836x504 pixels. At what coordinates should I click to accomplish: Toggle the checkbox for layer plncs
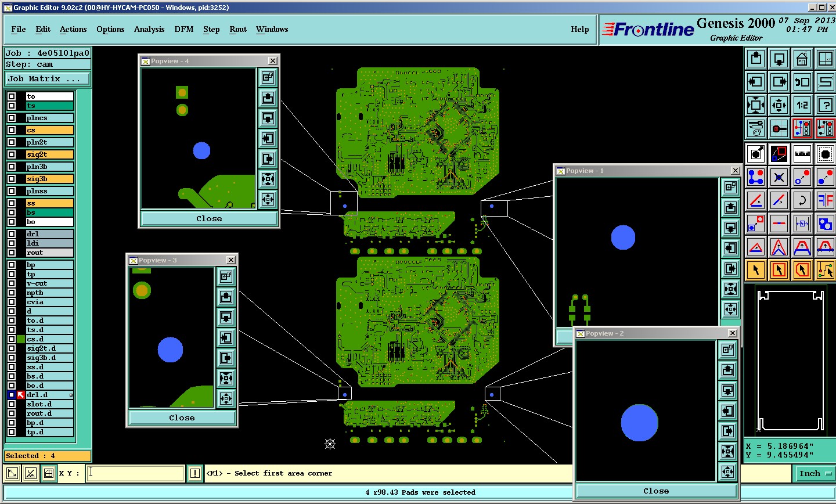(x=12, y=118)
